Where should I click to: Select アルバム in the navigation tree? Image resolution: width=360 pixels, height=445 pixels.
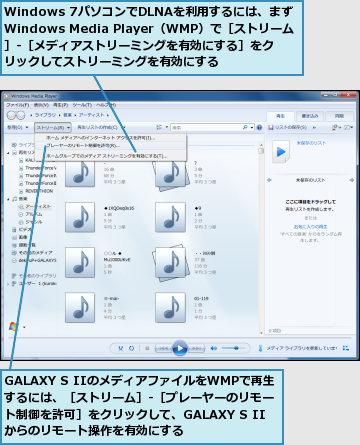pos(30,214)
